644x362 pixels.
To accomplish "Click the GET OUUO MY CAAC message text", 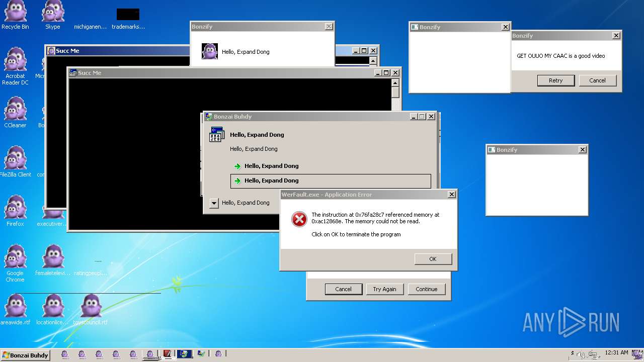I will pyautogui.click(x=561, y=56).
